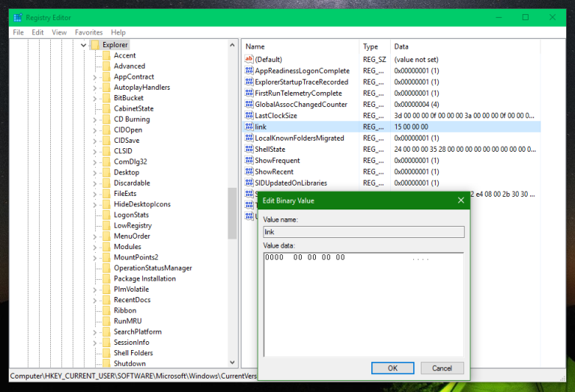Open the Edit menu
This screenshot has width=575, height=392.
pyautogui.click(x=37, y=32)
